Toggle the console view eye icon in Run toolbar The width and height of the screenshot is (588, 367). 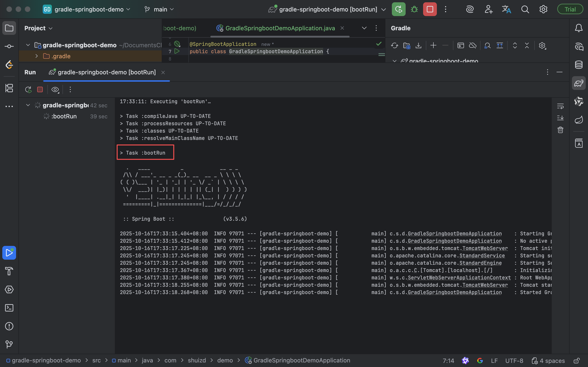click(x=55, y=89)
